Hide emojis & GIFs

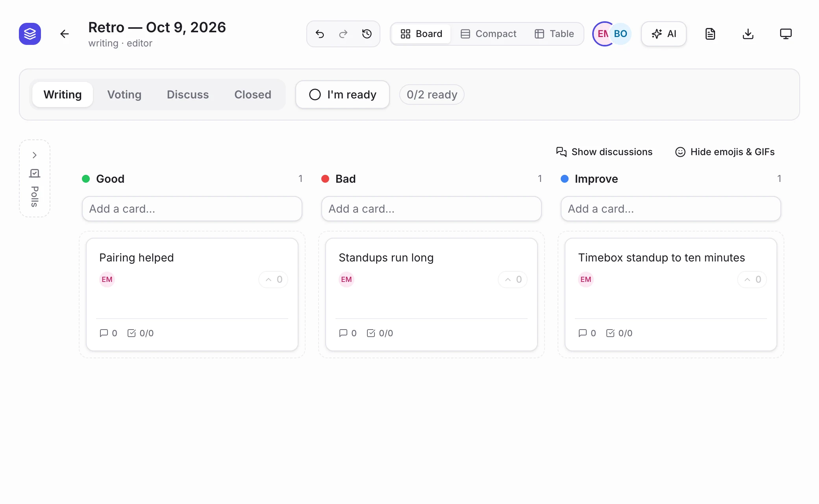pyautogui.click(x=725, y=152)
